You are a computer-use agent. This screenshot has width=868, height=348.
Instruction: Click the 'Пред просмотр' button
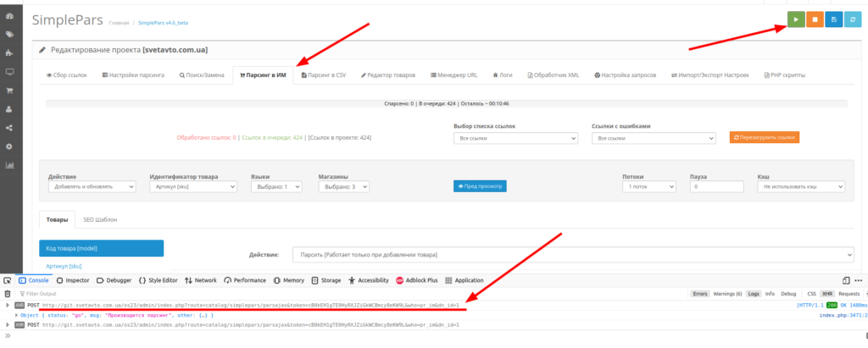point(480,186)
